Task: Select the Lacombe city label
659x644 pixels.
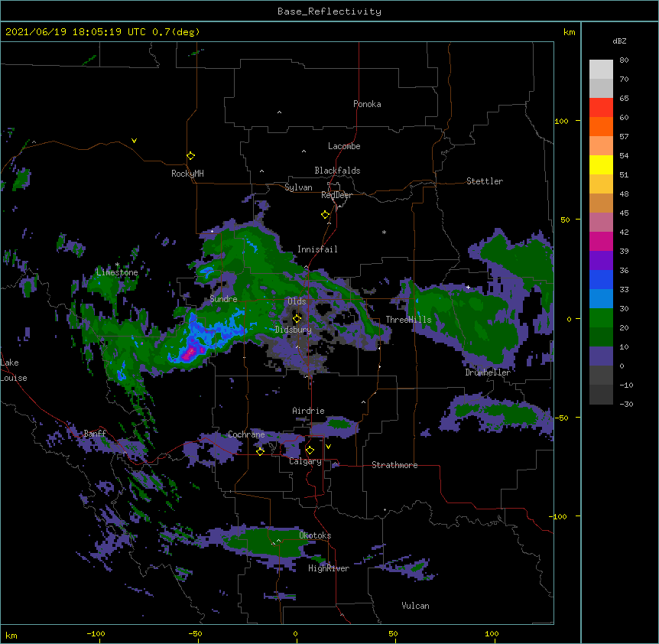Action: click(344, 146)
